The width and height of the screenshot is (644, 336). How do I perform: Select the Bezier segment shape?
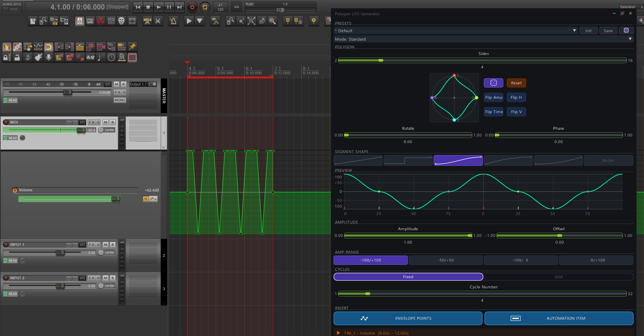click(608, 160)
